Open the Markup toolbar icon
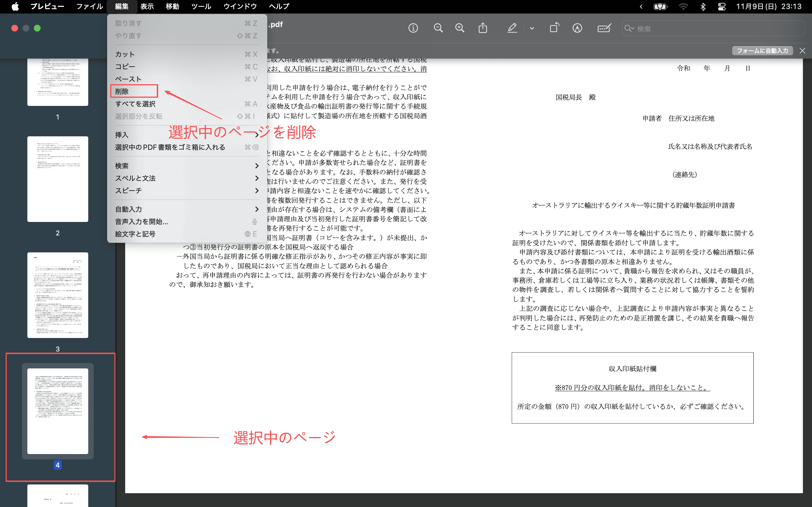Viewport: 812px width, 507px height. pyautogui.click(x=577, y=28)
